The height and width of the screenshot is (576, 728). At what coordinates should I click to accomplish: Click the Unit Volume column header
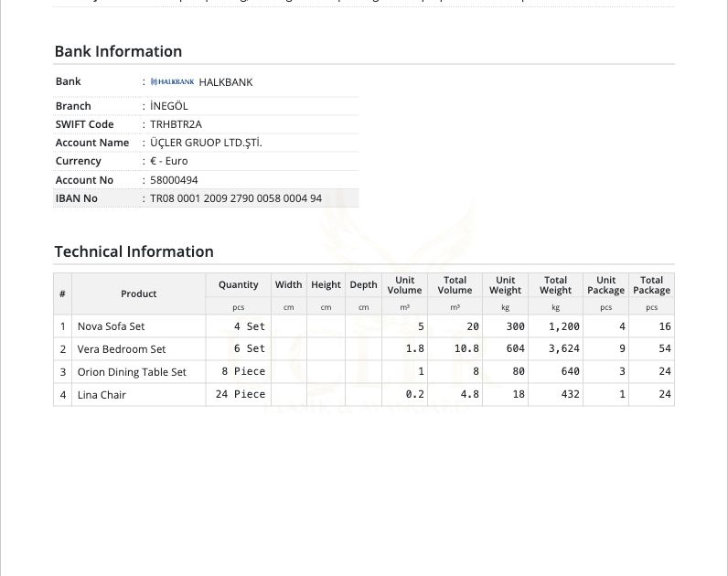(x=405, y=285)
